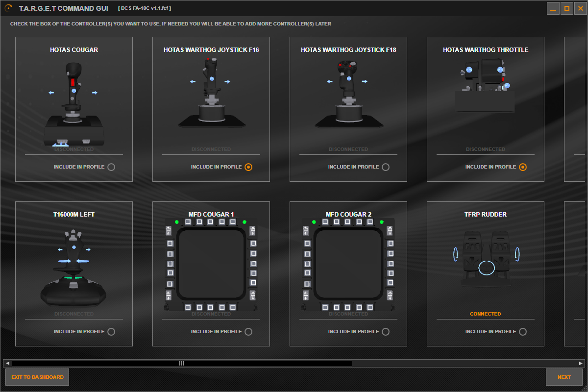Select the MFD Cougar 2 panel image
This screenshot has width=588, height=392.
[348, 265]
